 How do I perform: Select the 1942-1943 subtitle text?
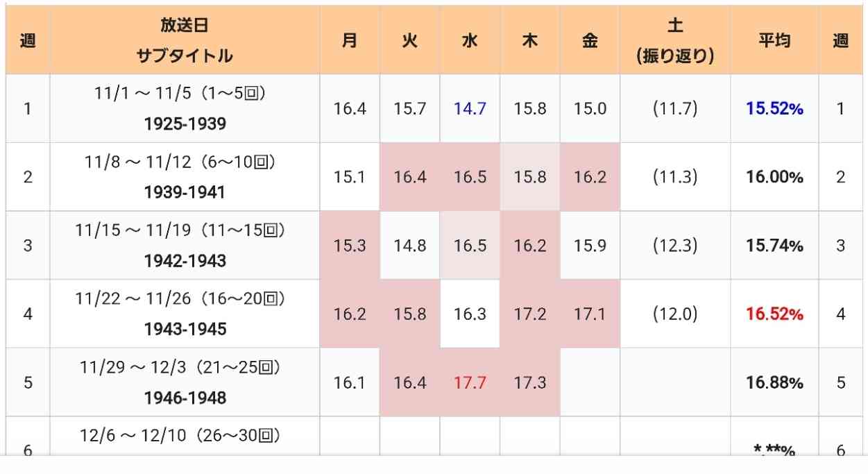[185, 262]
